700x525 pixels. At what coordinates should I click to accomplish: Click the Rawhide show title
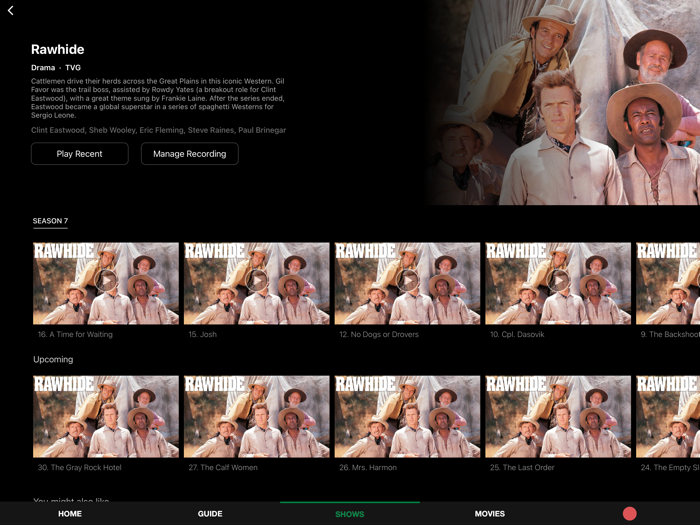point(58,49)
